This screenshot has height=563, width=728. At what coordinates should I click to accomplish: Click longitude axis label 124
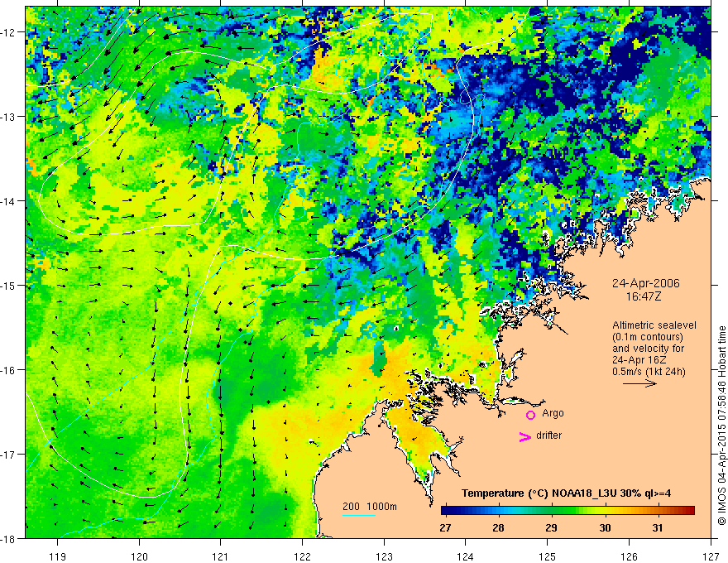[x=466, y=556]
